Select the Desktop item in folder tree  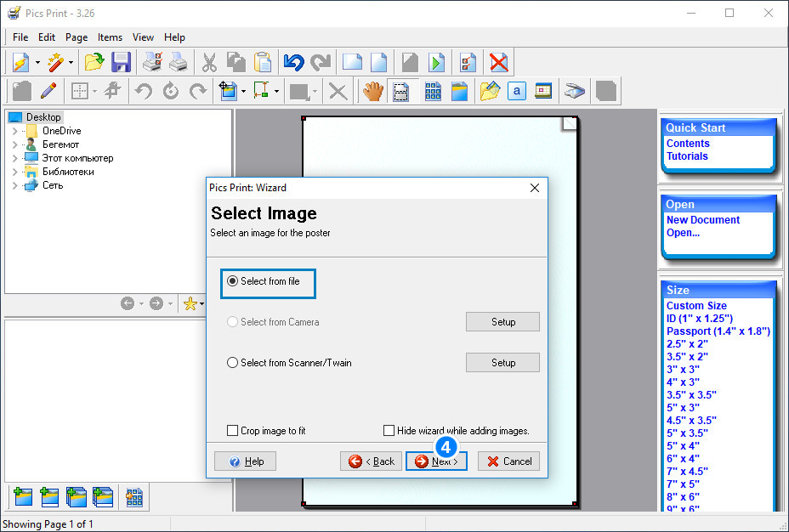43,117
